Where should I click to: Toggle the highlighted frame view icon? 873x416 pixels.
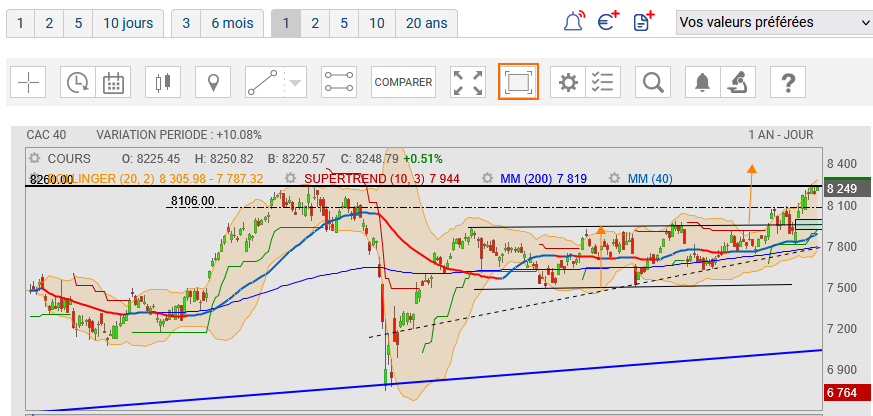[x=518, y=82]
